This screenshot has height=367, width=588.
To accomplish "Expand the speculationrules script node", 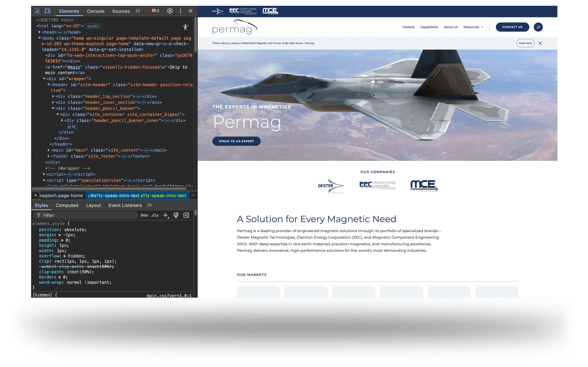I will coord(44,180).
